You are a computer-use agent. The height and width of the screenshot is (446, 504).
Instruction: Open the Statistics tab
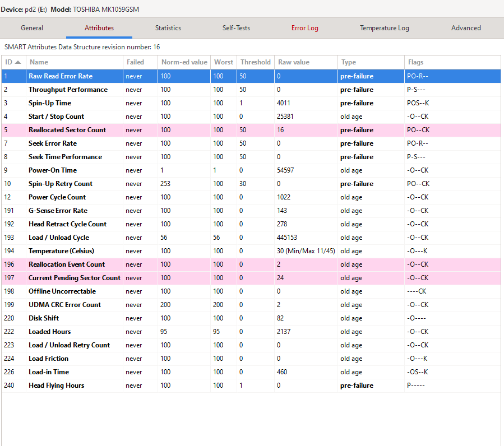point(168,28)
